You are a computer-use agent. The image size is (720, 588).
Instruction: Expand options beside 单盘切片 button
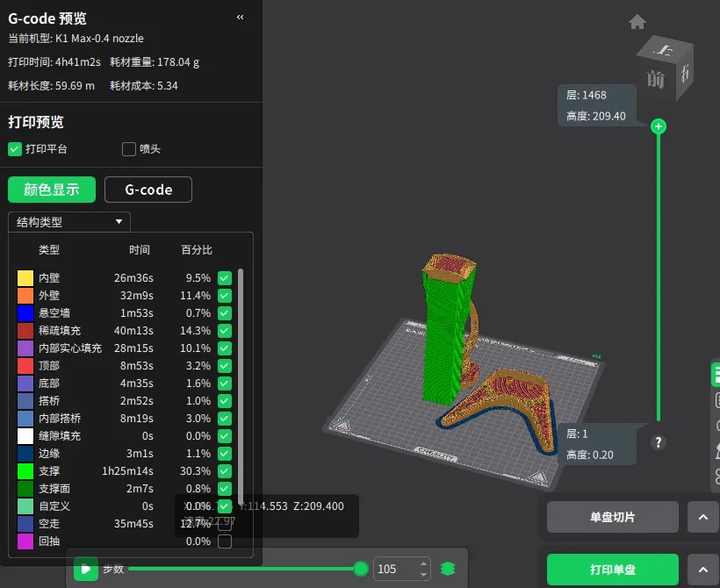pyautogui.click(x=702, y=518)
